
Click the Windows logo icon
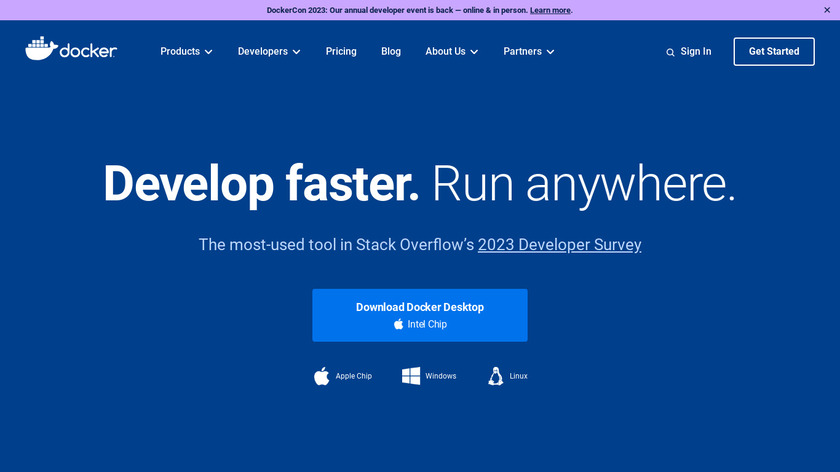(411, 376)
